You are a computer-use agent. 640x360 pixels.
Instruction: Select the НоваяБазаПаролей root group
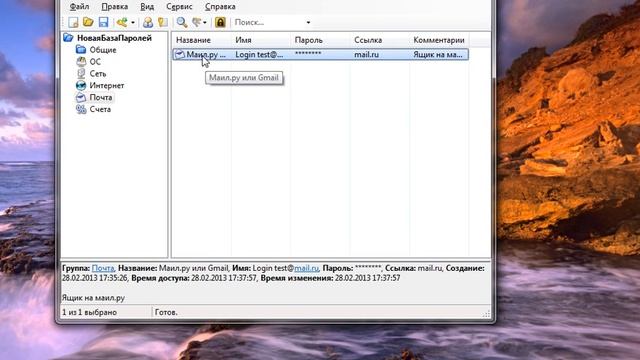coord(114,38)
